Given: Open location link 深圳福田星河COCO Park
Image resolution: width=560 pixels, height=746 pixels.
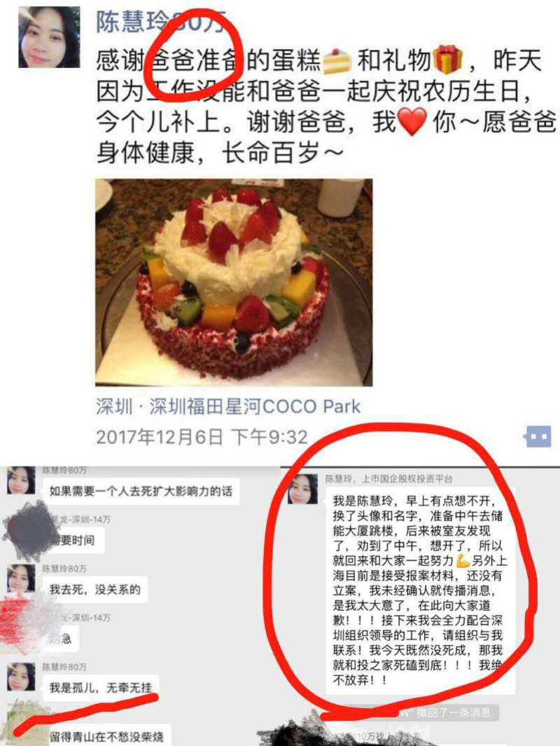Looking at the screenshot, I should point(255,407).
